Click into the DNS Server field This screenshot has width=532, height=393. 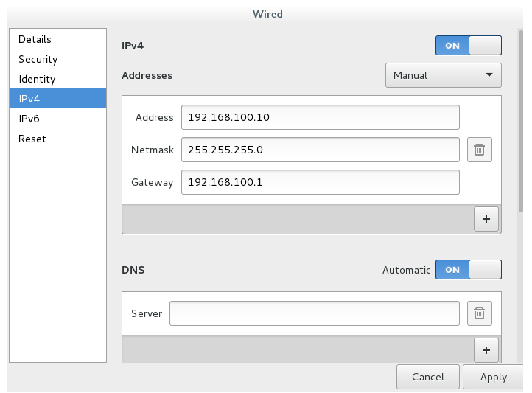(315, 313)
